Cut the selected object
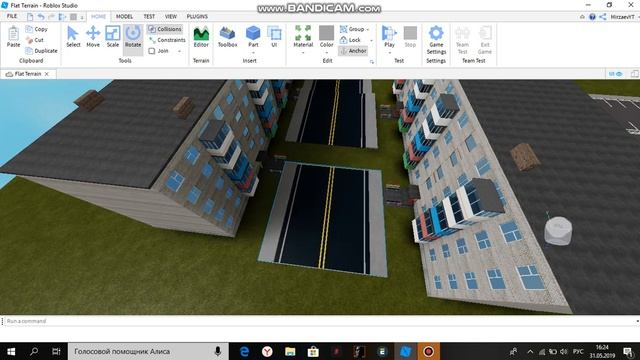This screenshot has height=360, width=640. [35, 40]
